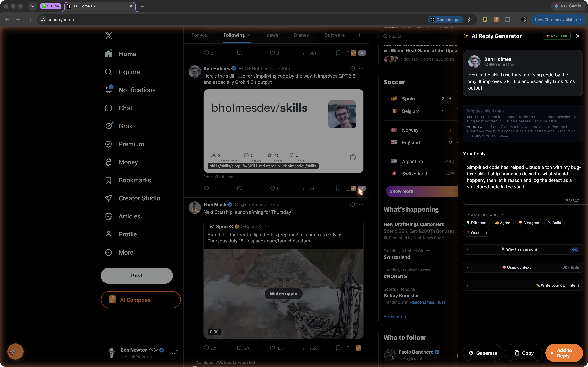This screenshot has height=367, width=588.
Task: Open Grok in the sidebar
Action: pyautogui.click(x=119, y=126)
